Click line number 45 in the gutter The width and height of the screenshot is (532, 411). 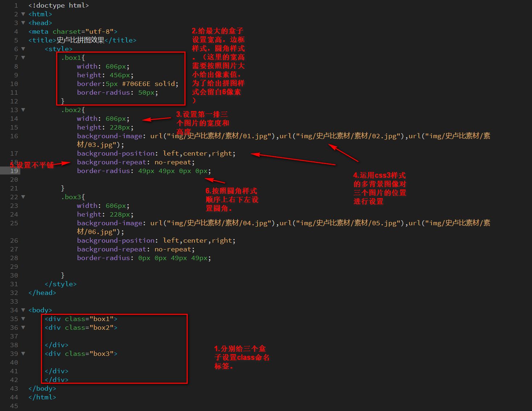point(14,406)
